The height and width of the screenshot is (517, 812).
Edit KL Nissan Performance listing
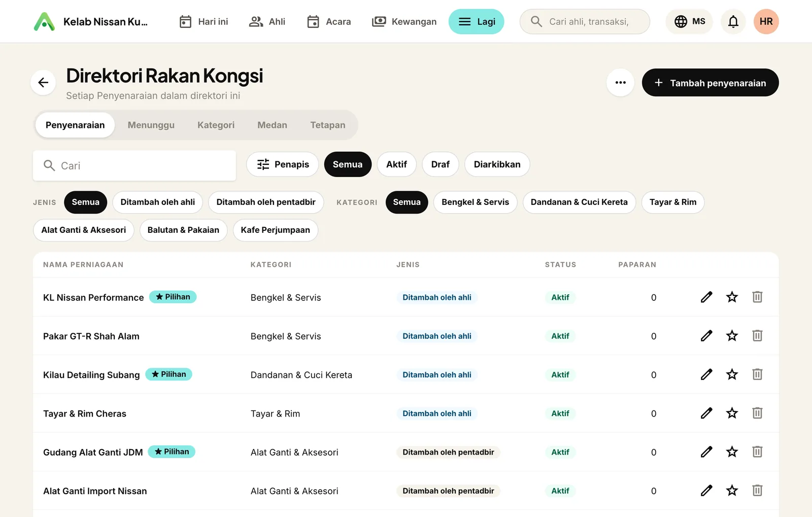[706, 297]
